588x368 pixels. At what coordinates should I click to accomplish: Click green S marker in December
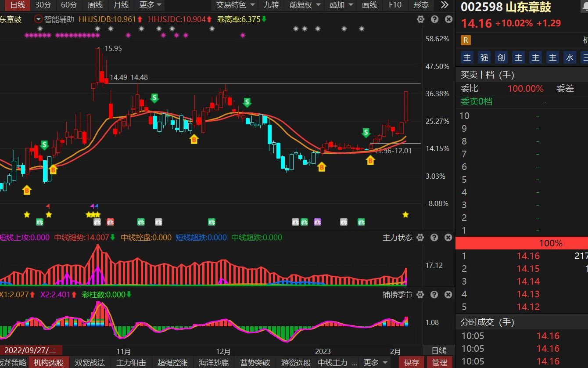coord(247,102)
